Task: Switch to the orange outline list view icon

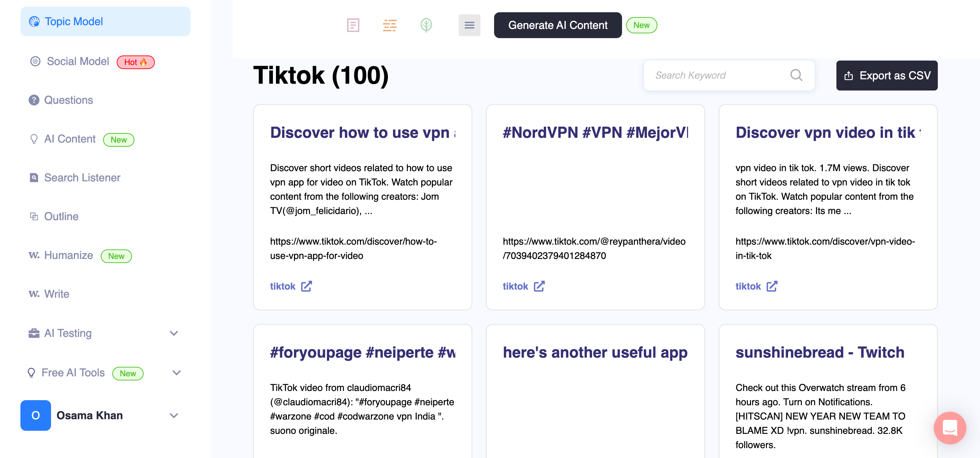Action: pyautogui.click(x=390, y=26)
